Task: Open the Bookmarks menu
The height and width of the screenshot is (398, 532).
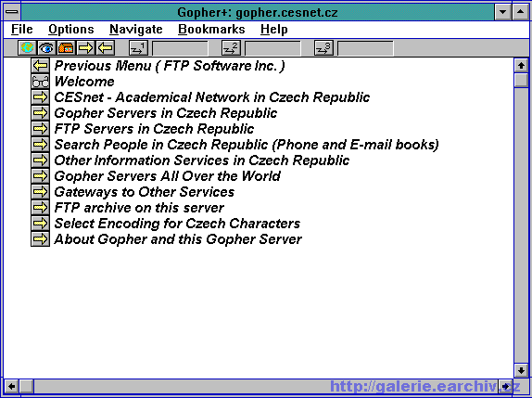Action: pyautogui.click(x=211, y=29)
